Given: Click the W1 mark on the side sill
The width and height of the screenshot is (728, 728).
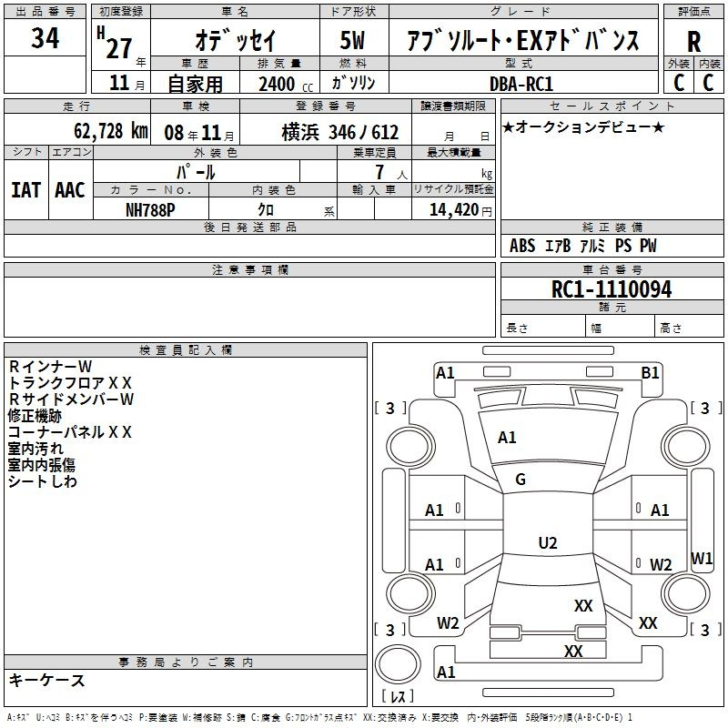Looking at the screenshot, I should 701,558.
